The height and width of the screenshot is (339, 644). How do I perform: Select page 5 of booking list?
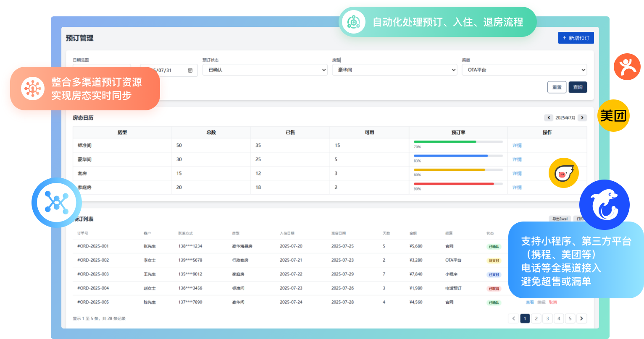[x=570, y=318]
